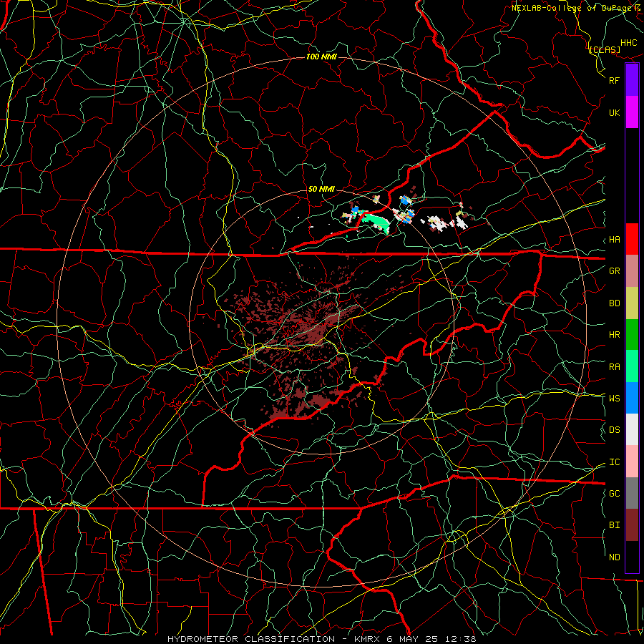The image size is (644, 644).
Task: Click the HA red legend swatch
Action: tap(632, 239)
